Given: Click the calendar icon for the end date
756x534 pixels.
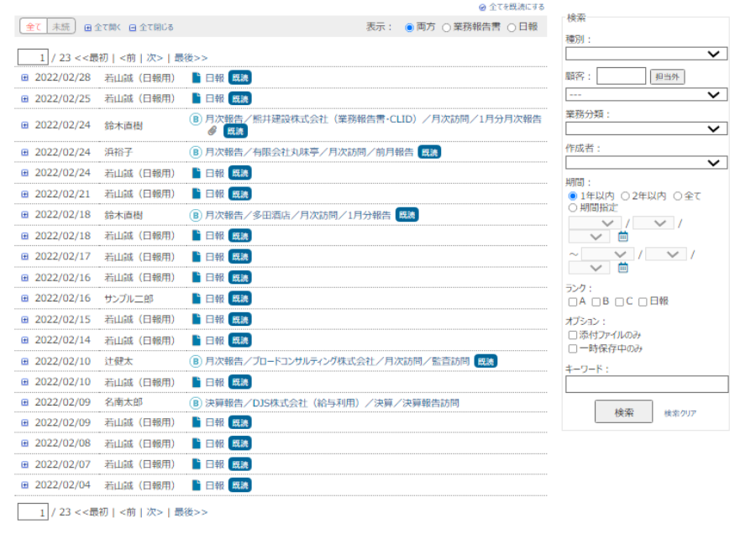Looking at the screenshot, I should coord(622,268).
